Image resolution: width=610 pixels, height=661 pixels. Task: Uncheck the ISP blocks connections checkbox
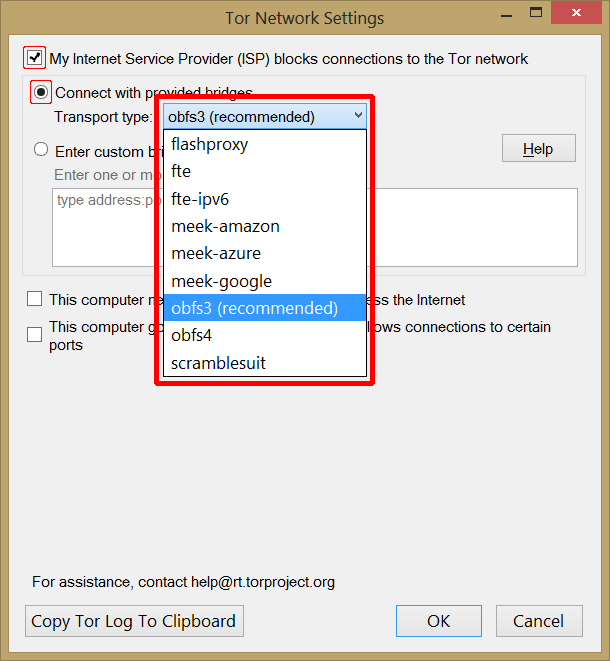click(x=35, y=58)
